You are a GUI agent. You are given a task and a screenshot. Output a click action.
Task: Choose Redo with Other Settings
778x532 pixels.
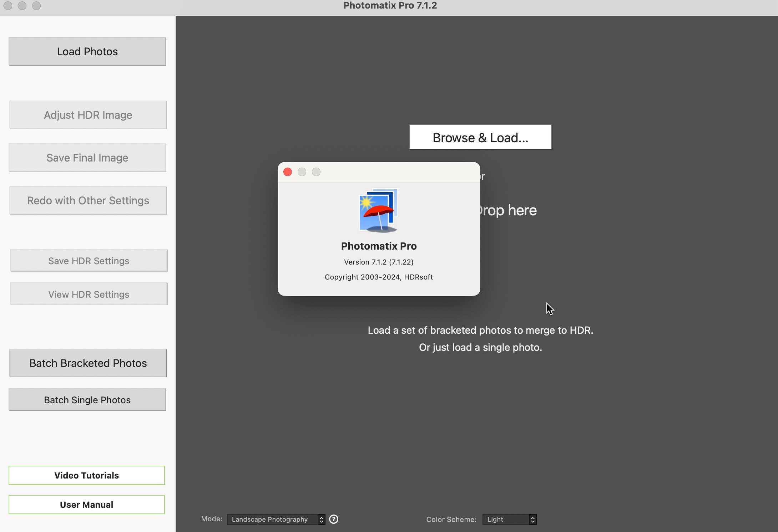point(88,200)
